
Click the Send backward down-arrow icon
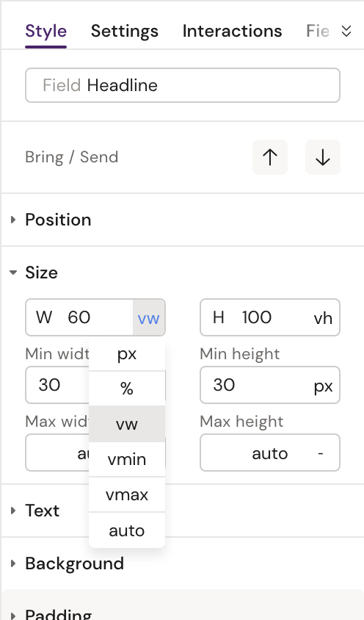coord(322,157)
